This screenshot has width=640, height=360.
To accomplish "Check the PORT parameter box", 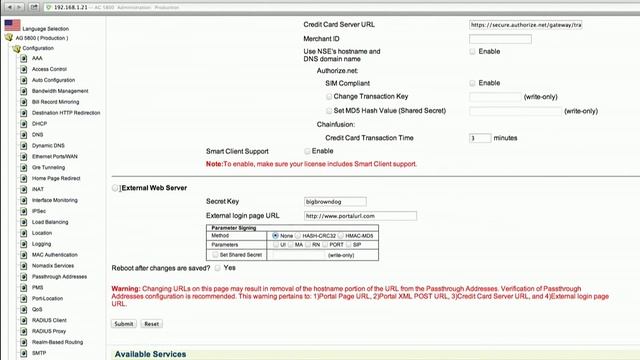I will pyautogui.click(x=325, y=244).
